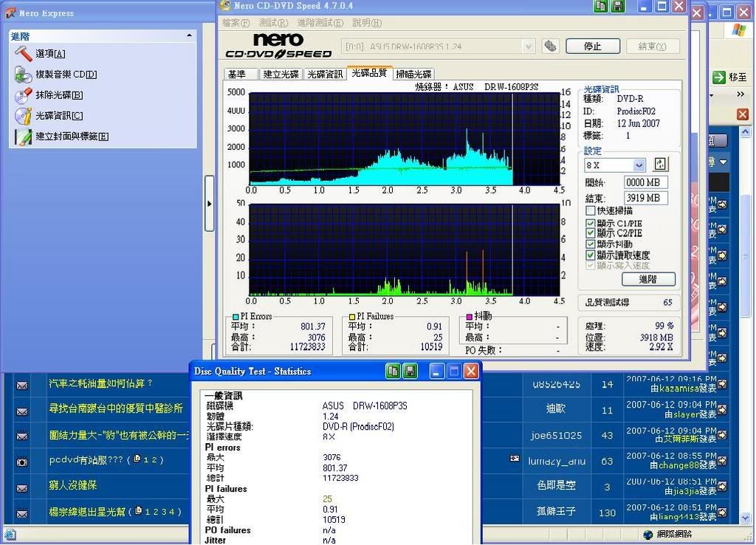Viewport: 756px width, 545px height.
Task: Click the speed refresh icon next to 8 X
Action: 660,165
